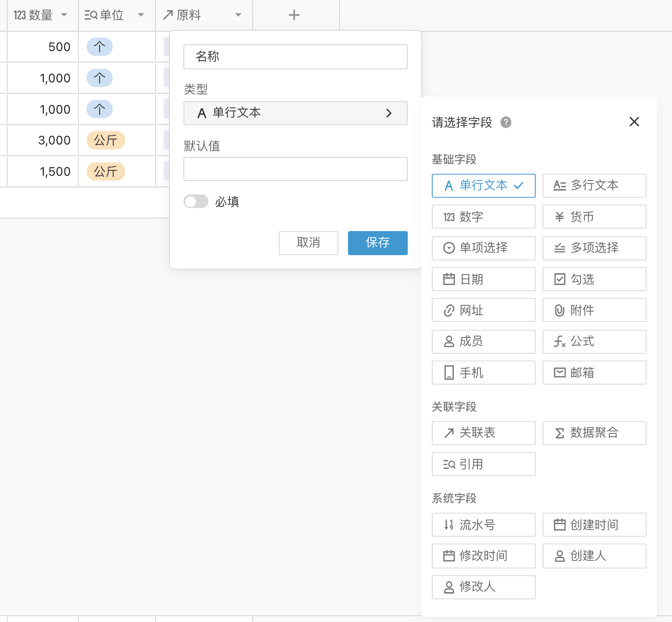The width and height of the screenshot is (672, 622).
Task: Open the 类型 单行文本 type selector
Action: (x=296, y=113)
